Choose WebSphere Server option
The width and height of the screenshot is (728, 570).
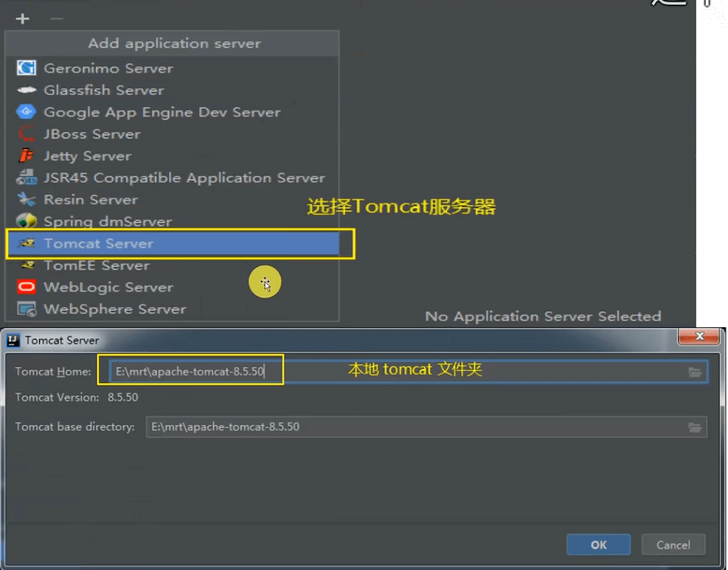coord(114,310)
